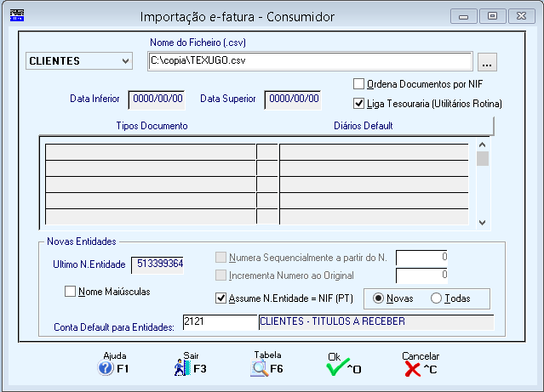
Task: Select the Todas radio option
Action: (436, 298)
